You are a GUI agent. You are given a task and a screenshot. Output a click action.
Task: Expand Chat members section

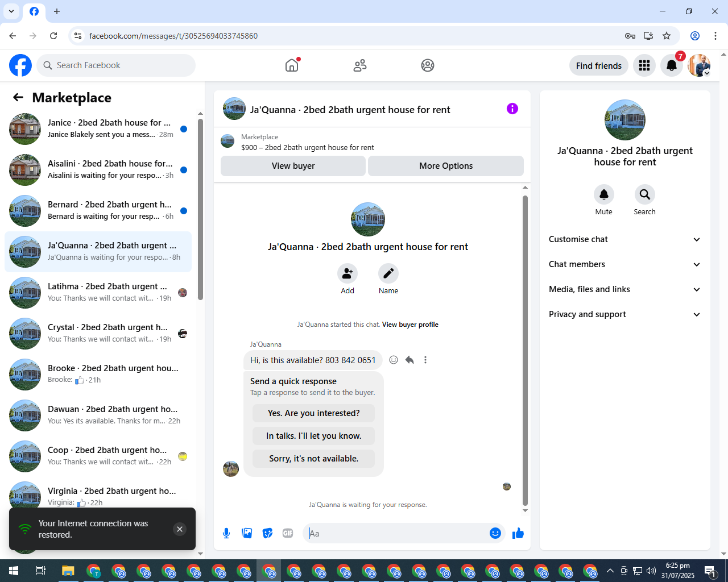point(624,264)
